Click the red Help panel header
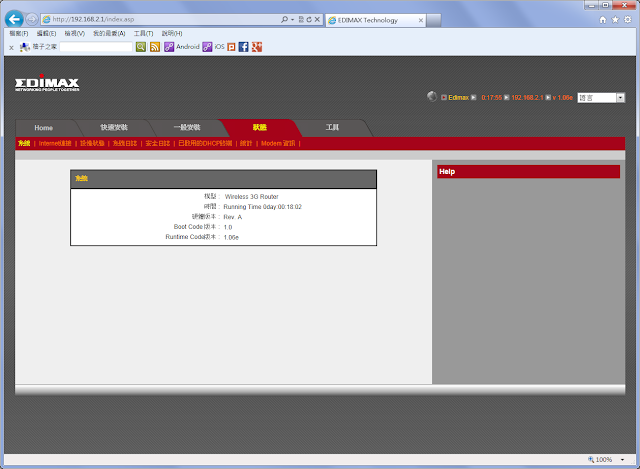Image resolution: width=640 pixels, height=469 pixels. [x=528, y=171]
